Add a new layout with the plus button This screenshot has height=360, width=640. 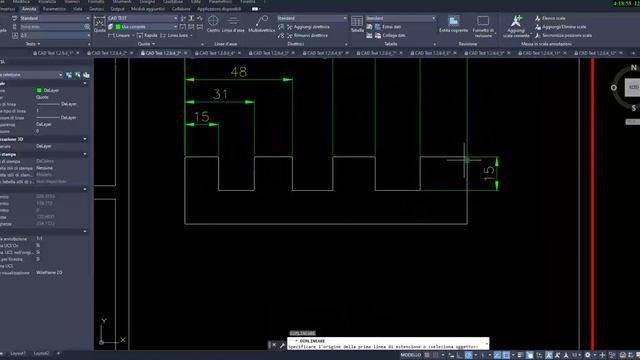tap(58, 353)
